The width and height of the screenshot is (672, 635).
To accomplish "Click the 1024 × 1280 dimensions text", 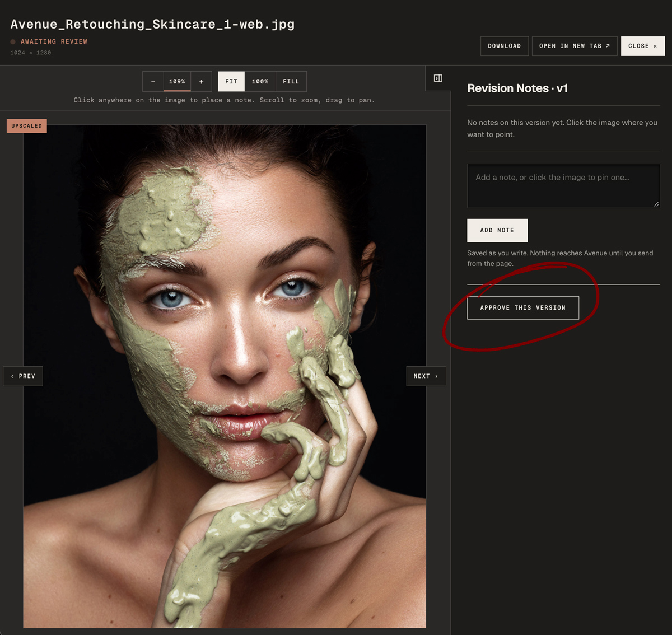I will 31,53.
